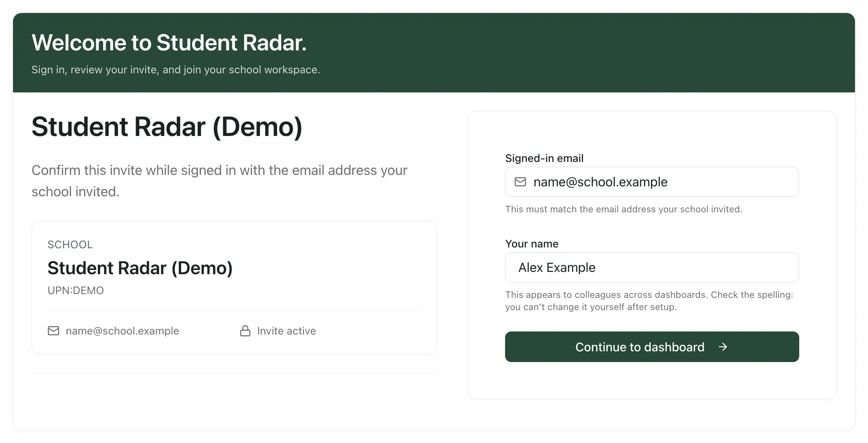Click the Continue to dashboard button
This screenshot has width=868, height=443.
click(652, 347)
